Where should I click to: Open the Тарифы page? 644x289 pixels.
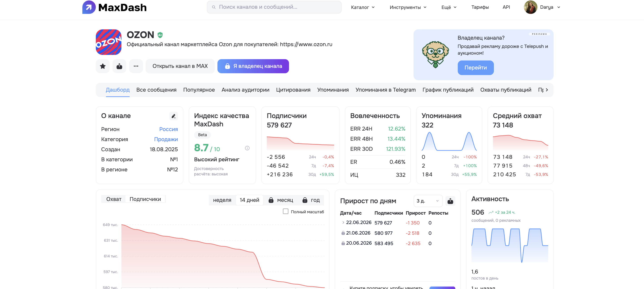(x=480, y=7)
